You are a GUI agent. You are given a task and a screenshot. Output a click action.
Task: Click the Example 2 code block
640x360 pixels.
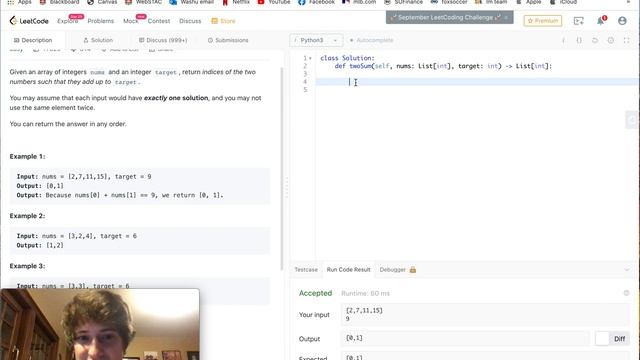pyautogui.click(x=140, y=240)
